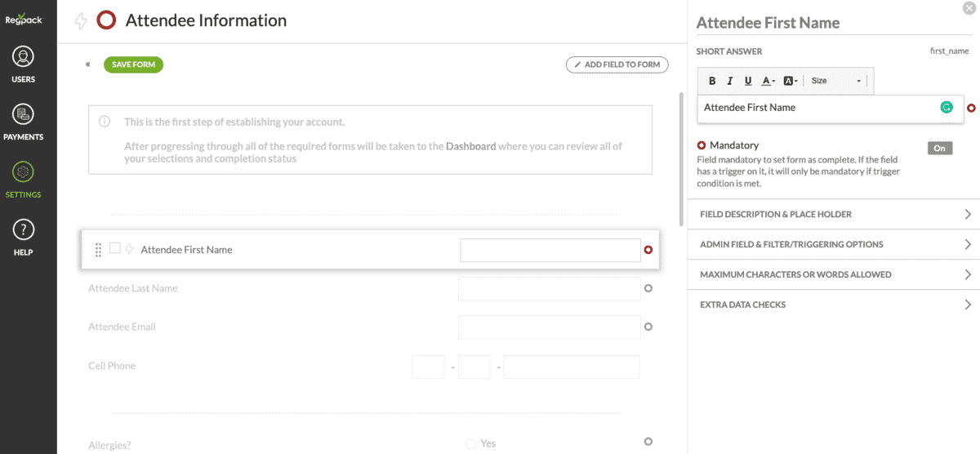Toggle the Mandatory On switch
Viewport: 980px width, 454px height.
(940, 148)
